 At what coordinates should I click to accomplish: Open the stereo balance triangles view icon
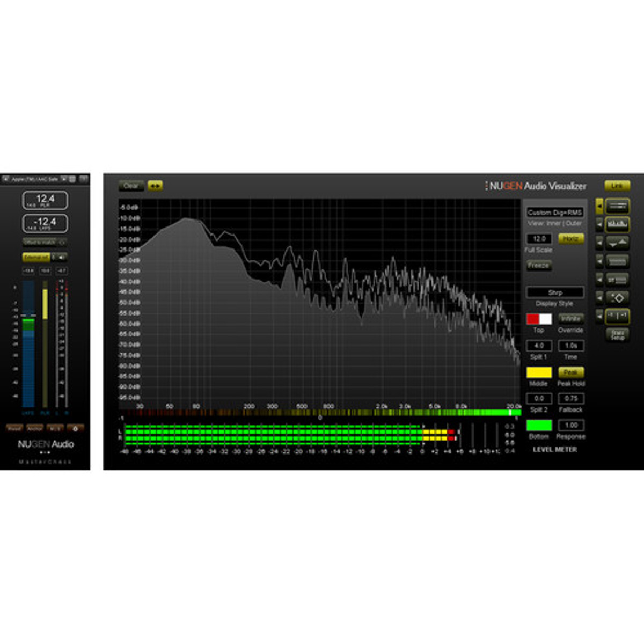click(x=617, y=243)
